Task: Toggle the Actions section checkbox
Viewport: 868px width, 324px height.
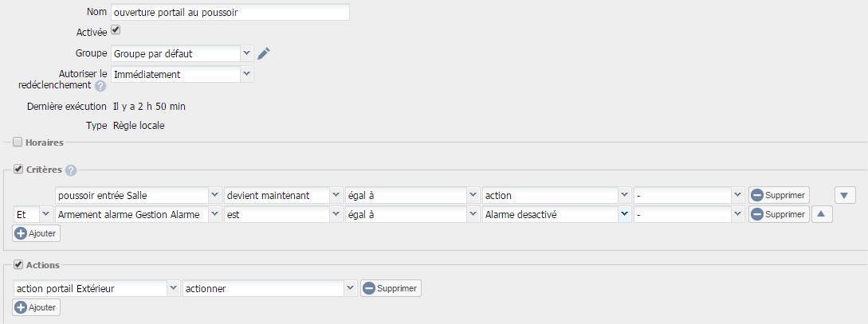Action: coord(18,265)
